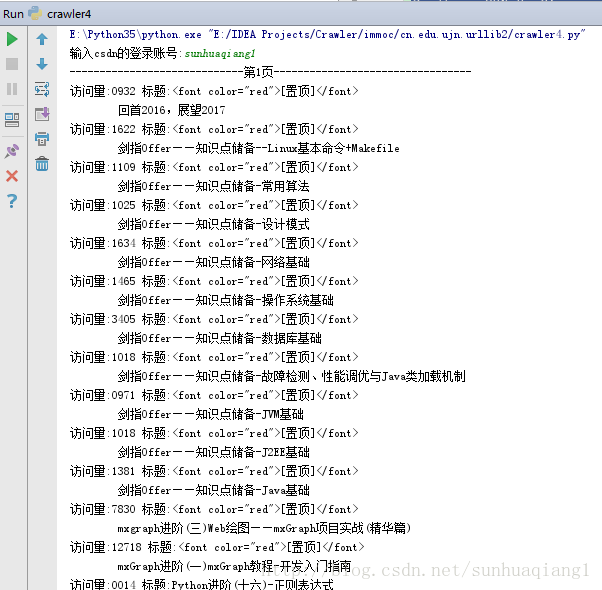This screenshot has height=590, width=602.
Task: Click the mxGraph教程-开发入门指南 title line
Action: click(234, 566)
